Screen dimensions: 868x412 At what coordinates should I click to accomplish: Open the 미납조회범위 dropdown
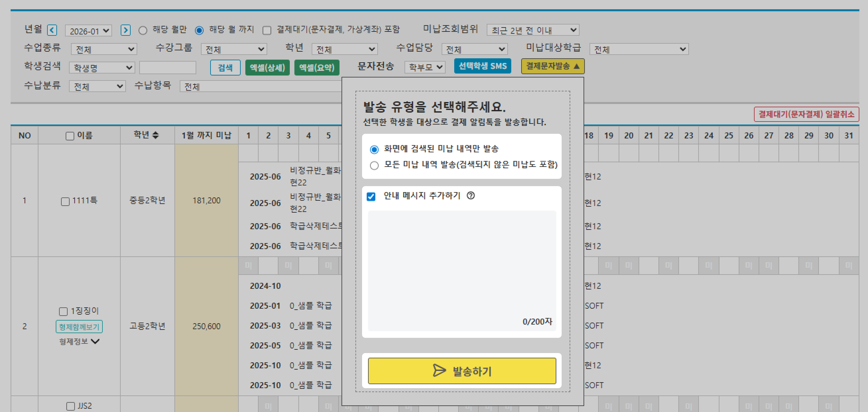[532, 30]
